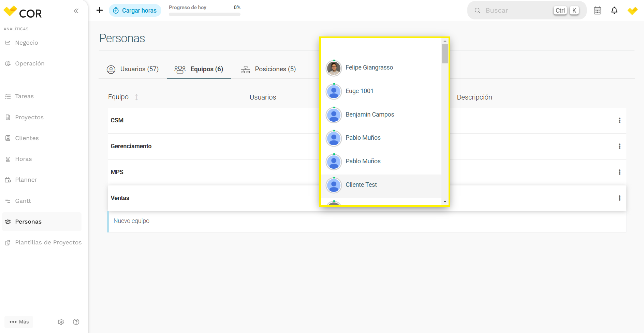Click the Progreso de hoy progress bar
The width and height of the screenshot is (644, 333).
tap(205, 14)
